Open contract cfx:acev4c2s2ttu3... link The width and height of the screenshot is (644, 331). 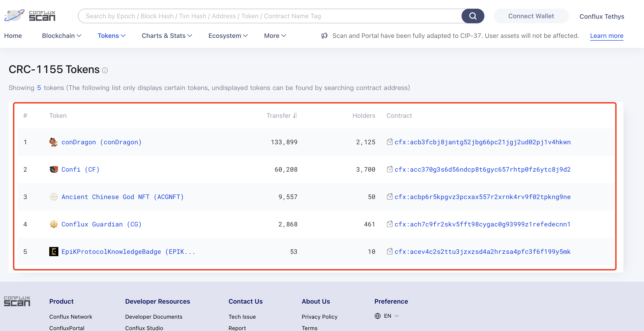[483, 251]
